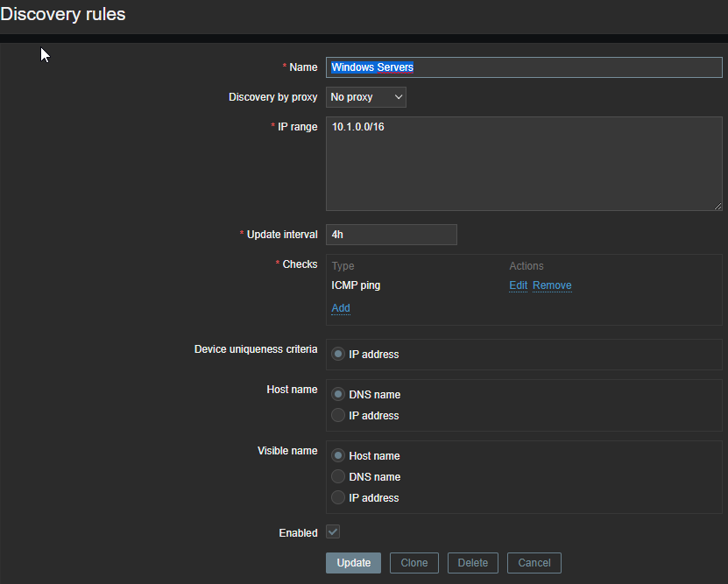Click the IP range text area resize handle
Image resolution: width=728 pixels, height=584 pixels.
(x=717, y=206)
